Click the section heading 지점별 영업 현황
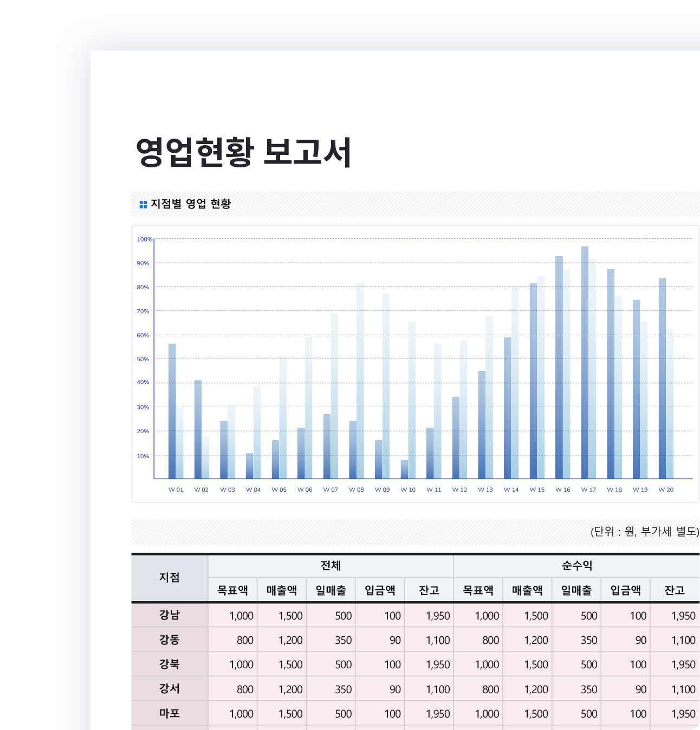 [x=191, y=204]
